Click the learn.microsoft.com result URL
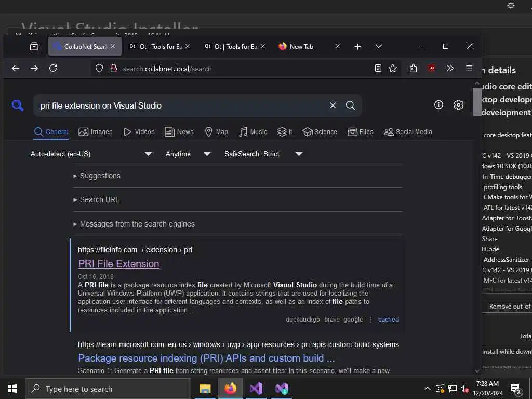 238,345
